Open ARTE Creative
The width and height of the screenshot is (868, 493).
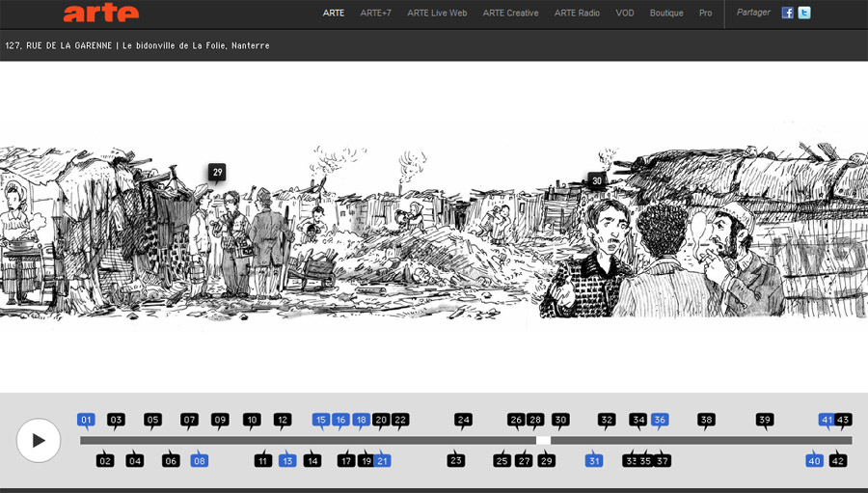pos(510,13)
